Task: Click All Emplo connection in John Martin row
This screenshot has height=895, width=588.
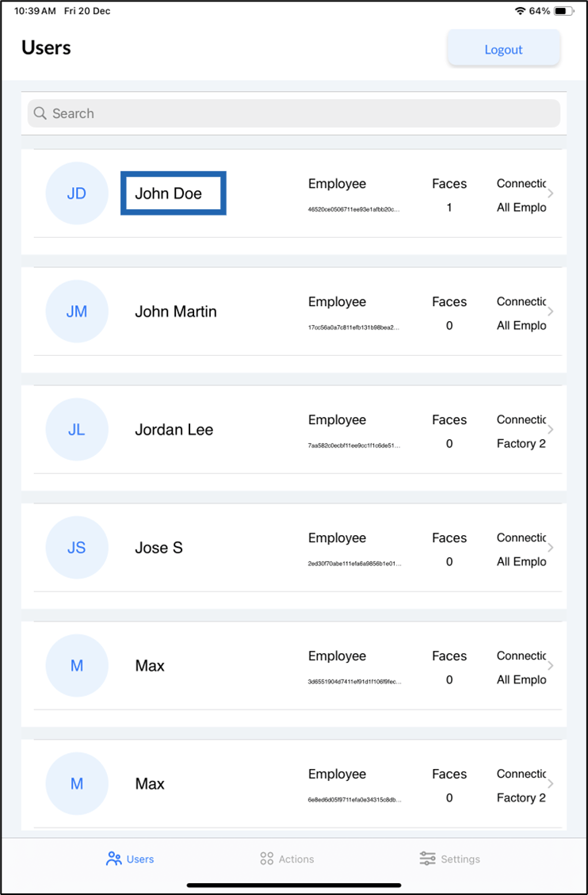Action: [521, 326]
